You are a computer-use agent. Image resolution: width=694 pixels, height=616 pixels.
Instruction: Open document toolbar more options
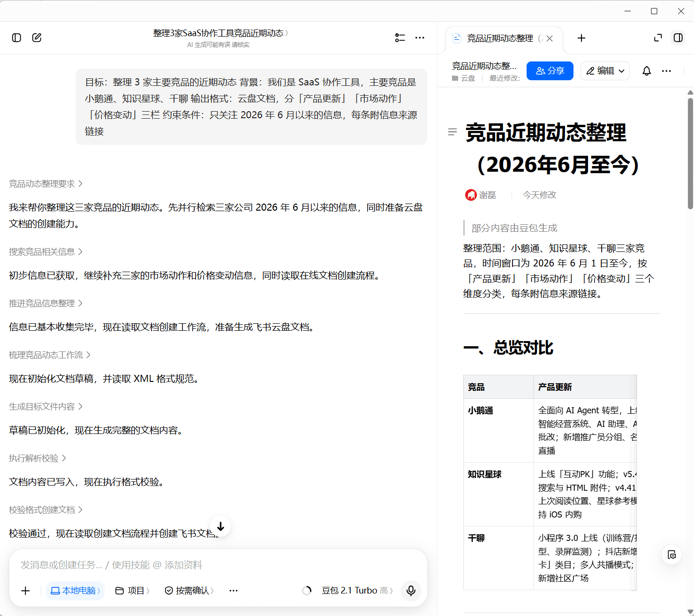[x=666, y=71]
